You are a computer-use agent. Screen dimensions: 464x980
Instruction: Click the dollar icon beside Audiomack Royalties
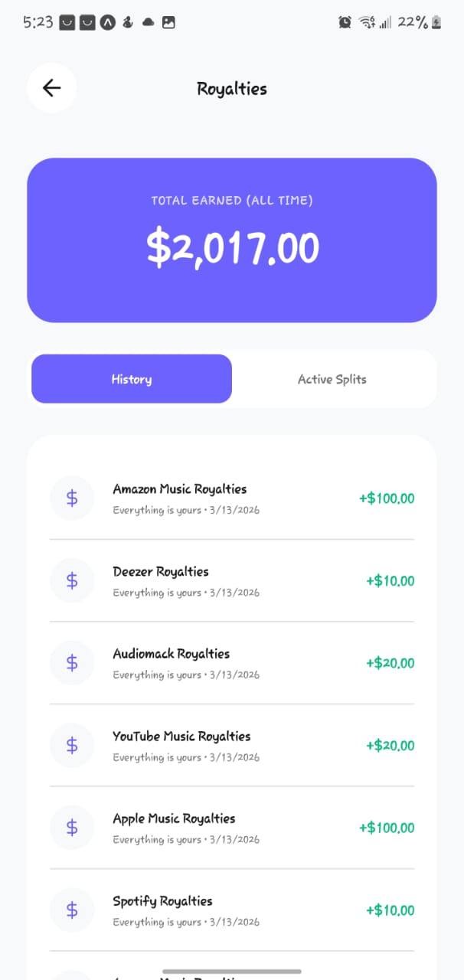point(72,663)
